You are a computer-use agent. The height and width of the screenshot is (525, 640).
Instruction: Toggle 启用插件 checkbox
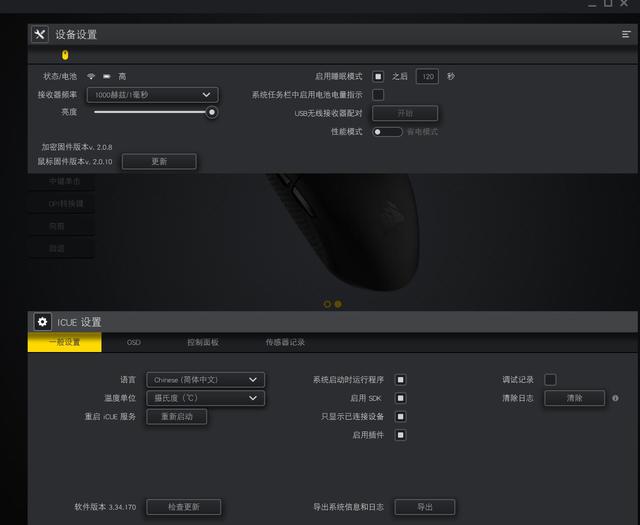[400, 435]
